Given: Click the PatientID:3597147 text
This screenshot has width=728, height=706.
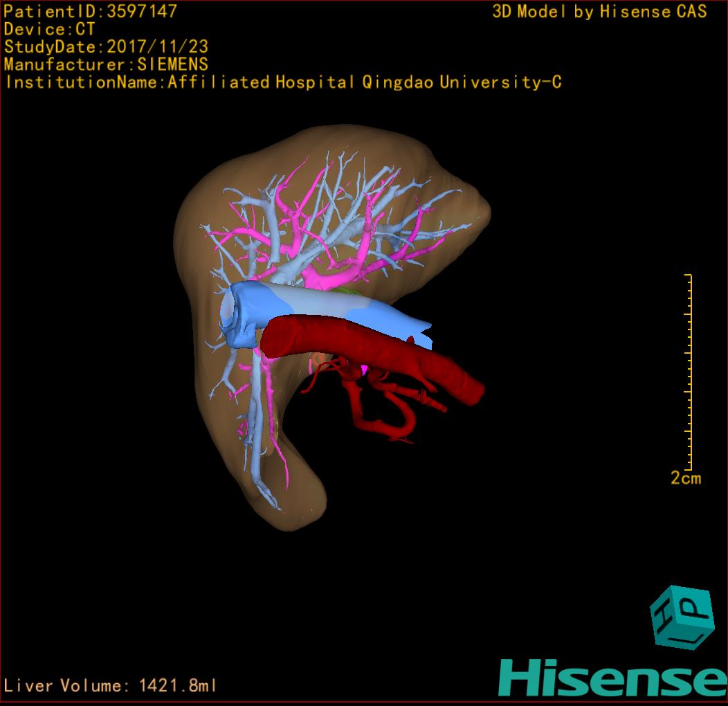Looking at the screenshot, I should [x=90, y=11].
